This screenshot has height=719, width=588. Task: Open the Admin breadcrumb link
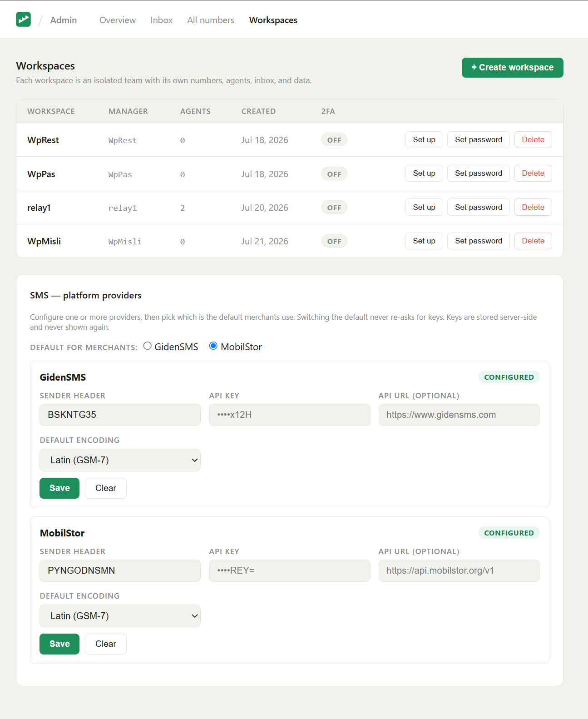click(64, 20)
